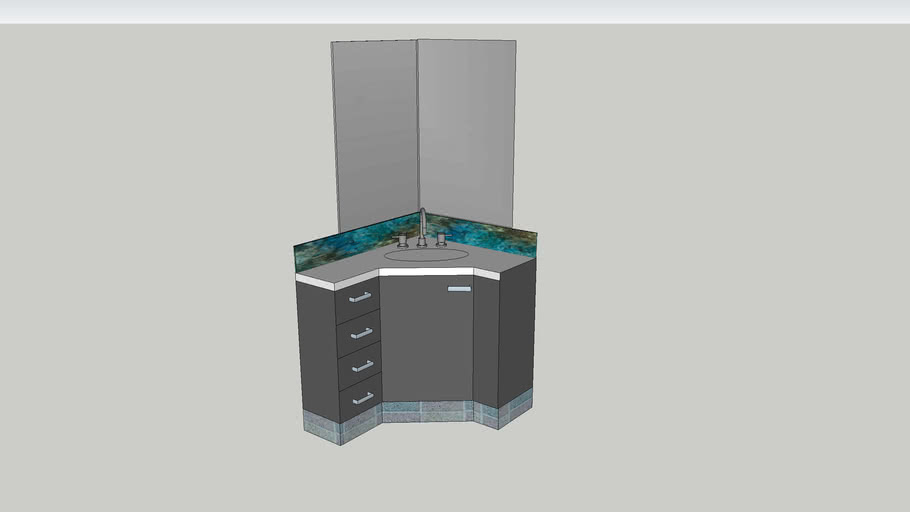Click the left faucet handle
Image resolution: width=910 pixels, height=512 pixels.
pos(402,240)
